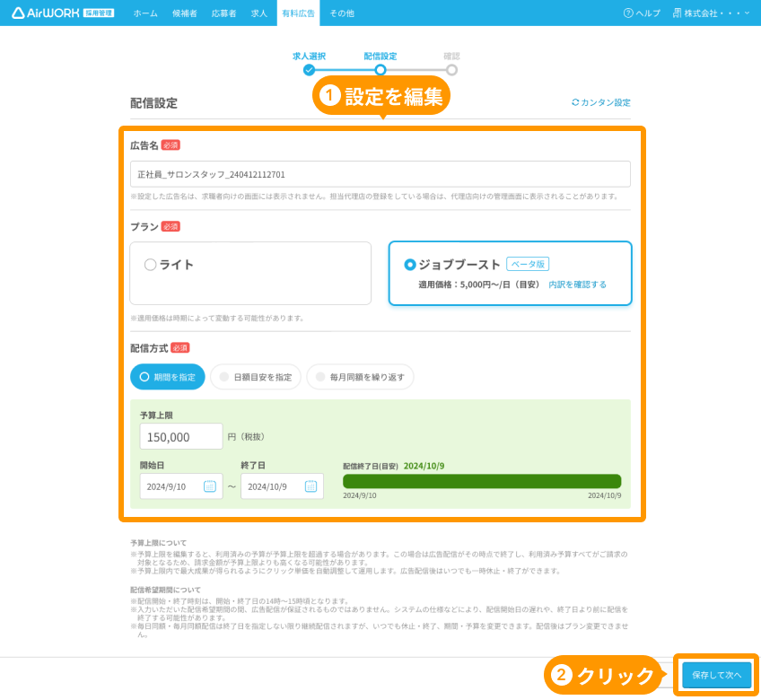Click the 株式会社 account name

(x=713, y=13)
